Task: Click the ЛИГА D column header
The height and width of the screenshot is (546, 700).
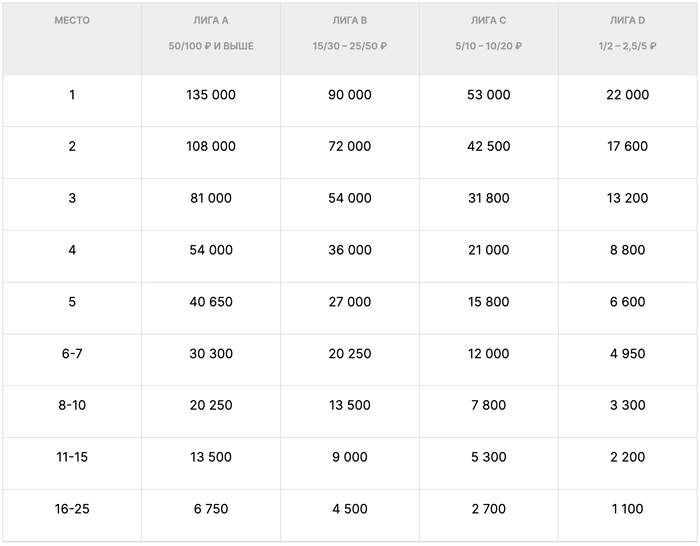Action: click(628, 20)
